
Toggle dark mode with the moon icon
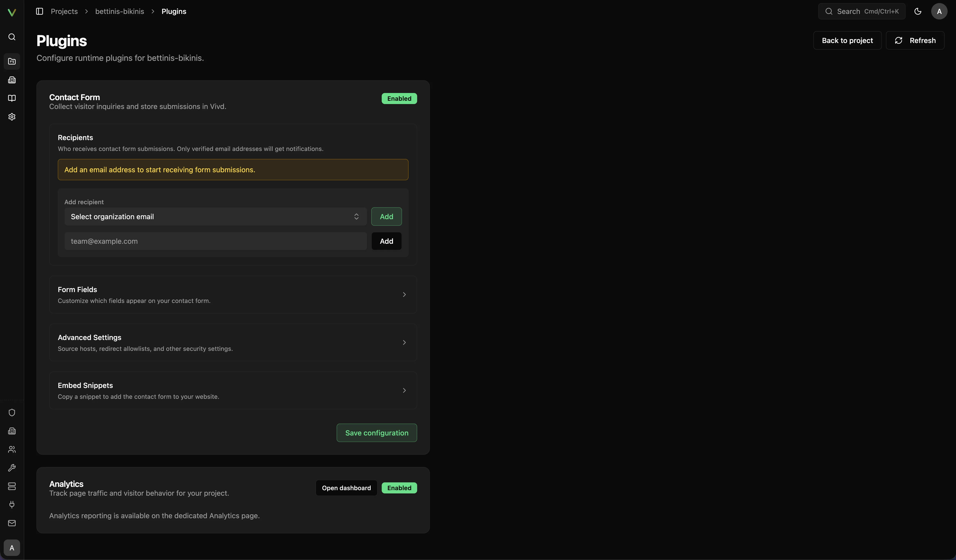tap(918, 11)
